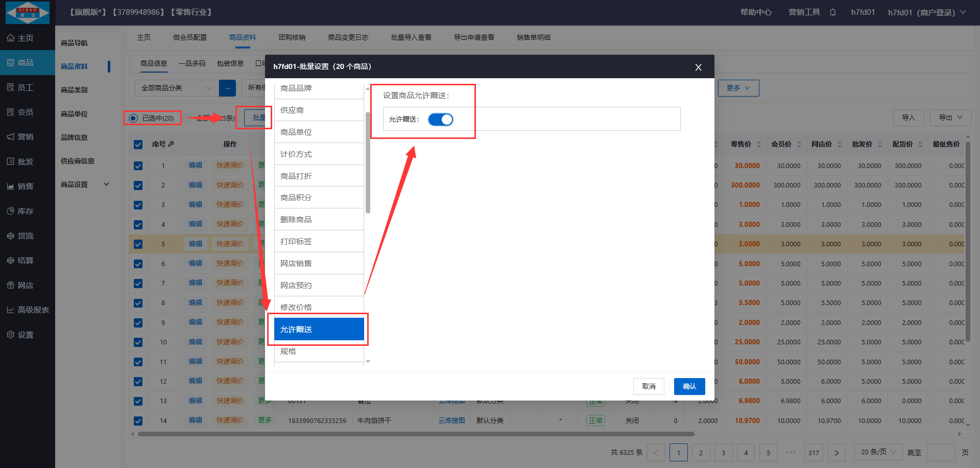Viewport: 980px width, 468px height.
Task: Click the notification bell icon
Action: click(832, 12)
